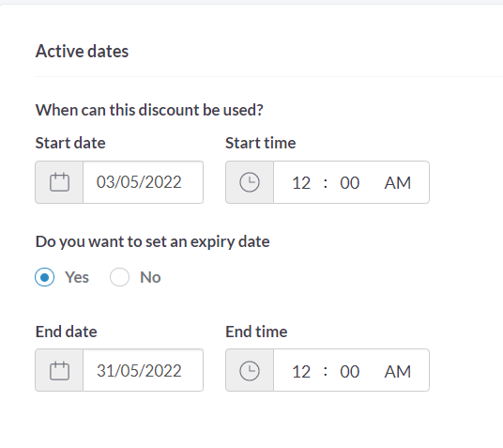Open the Start date calendar icon
This screenshot has width=503, height=448.
[59, 182]
